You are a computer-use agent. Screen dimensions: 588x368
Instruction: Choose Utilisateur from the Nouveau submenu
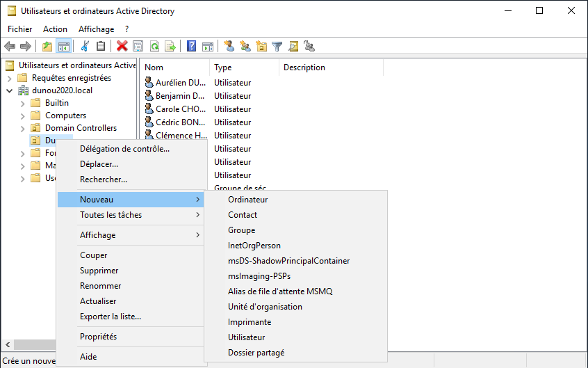[246, 337]
